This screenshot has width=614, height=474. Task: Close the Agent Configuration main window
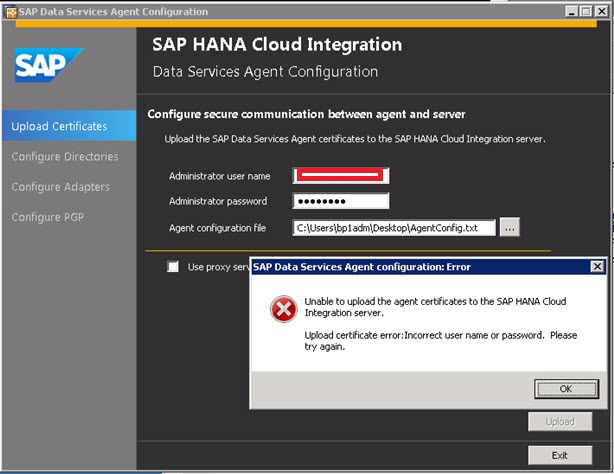click(601, 11)
